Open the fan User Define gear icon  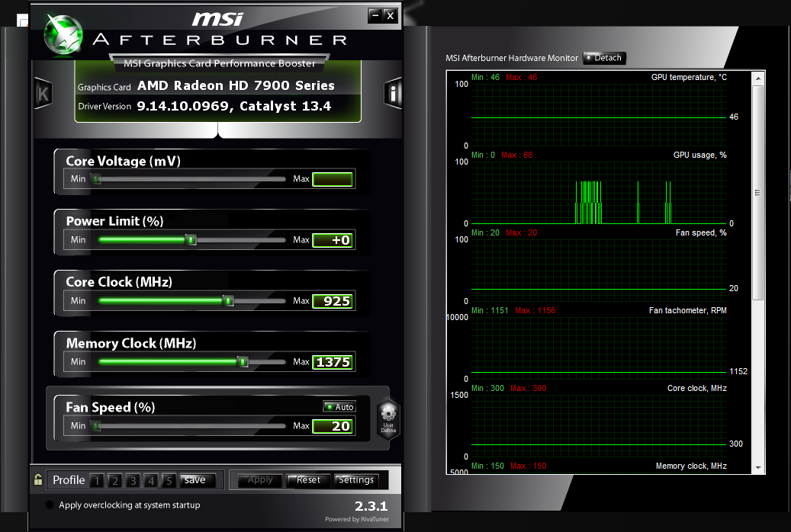tap(388, 418)
